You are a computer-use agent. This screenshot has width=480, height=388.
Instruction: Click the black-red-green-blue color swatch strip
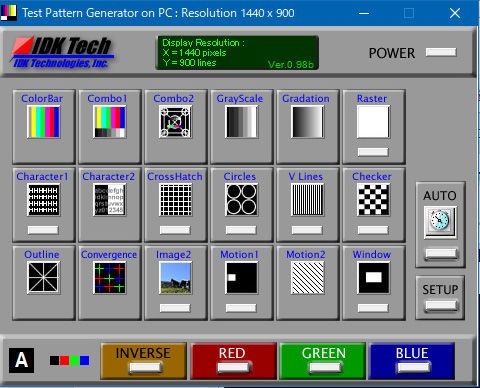click(x=70, y=360)
